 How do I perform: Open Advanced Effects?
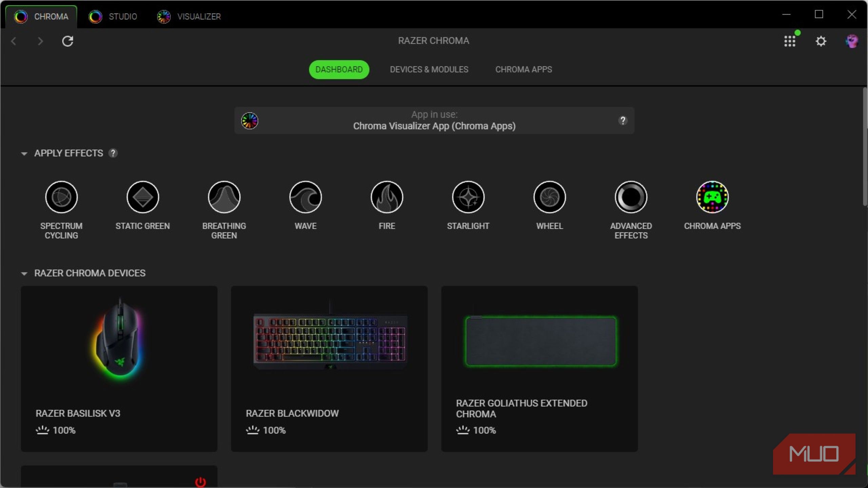tap(631, 197)
